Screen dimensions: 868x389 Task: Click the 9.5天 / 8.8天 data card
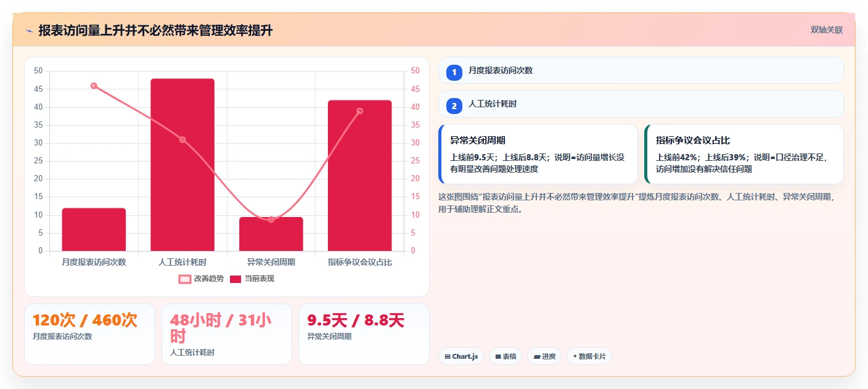tap(364, 334)
